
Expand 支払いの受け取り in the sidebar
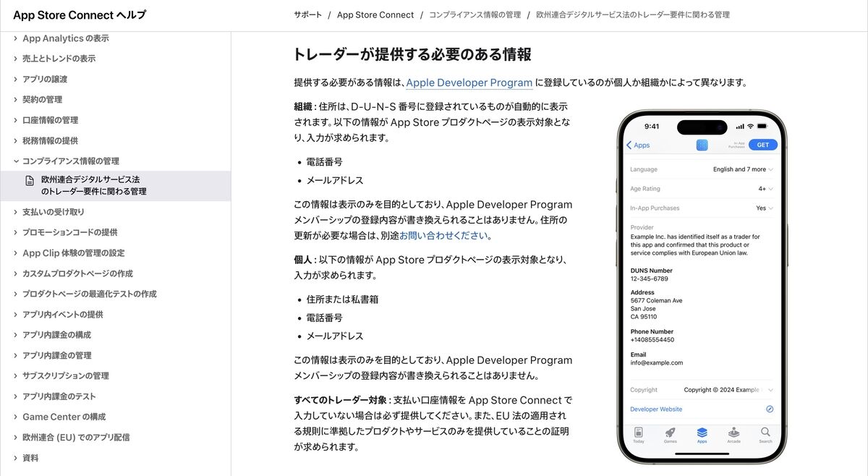click(54, 212)
